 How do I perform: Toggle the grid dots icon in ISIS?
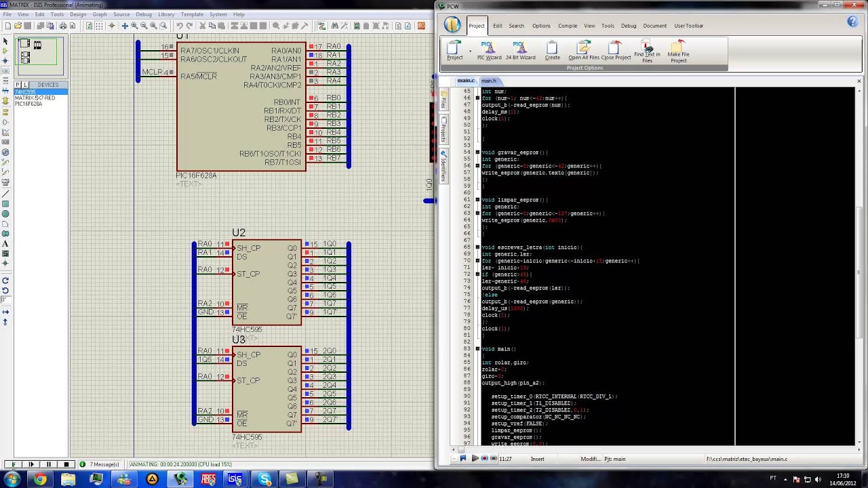(99, 26)
